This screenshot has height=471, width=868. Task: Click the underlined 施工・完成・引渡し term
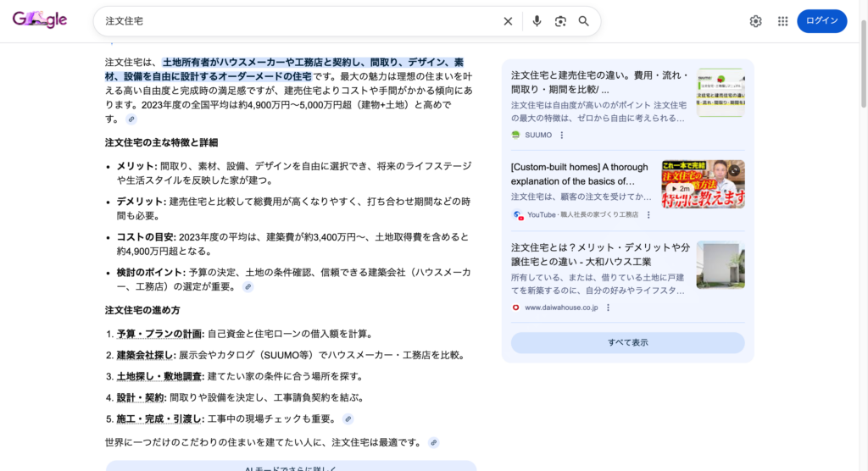tap(159, 419)
